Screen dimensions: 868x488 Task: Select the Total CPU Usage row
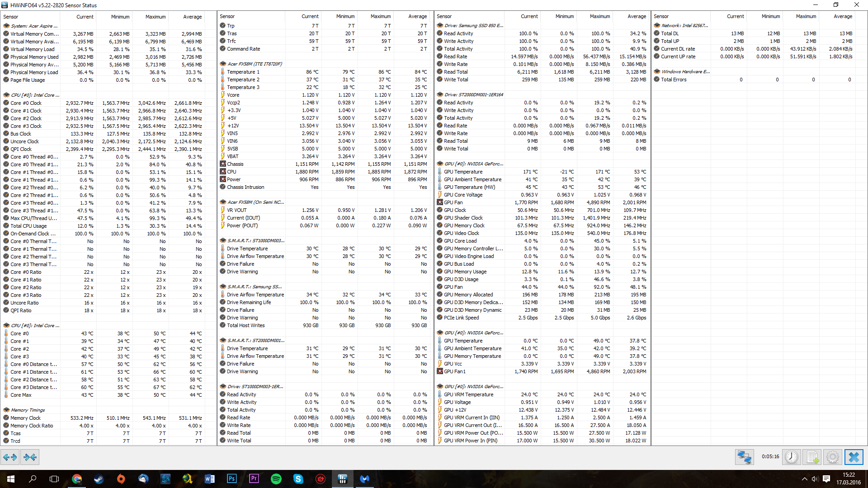tap(28, 226)
